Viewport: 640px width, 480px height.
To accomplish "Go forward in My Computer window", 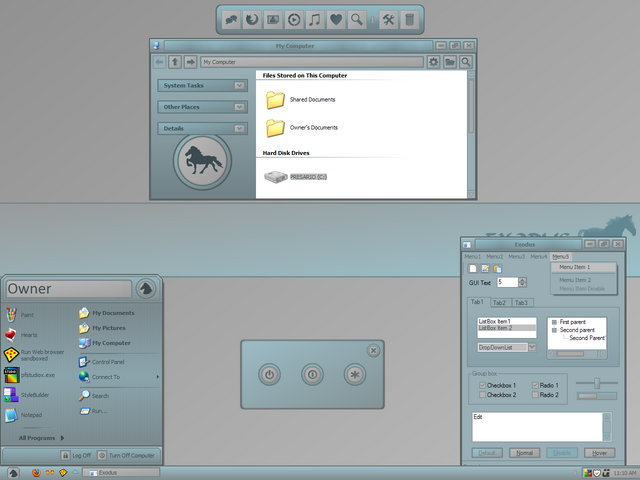I will click(190, 62).
